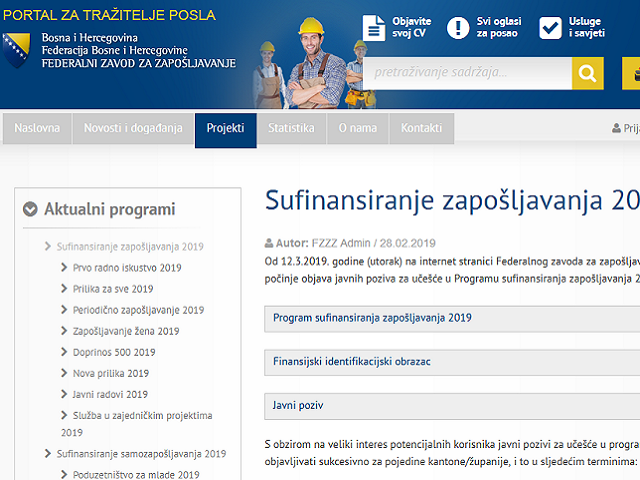Click the workers in hard hats banner image
The width and height of the screenshot is (640, 480).
(314, 63)
